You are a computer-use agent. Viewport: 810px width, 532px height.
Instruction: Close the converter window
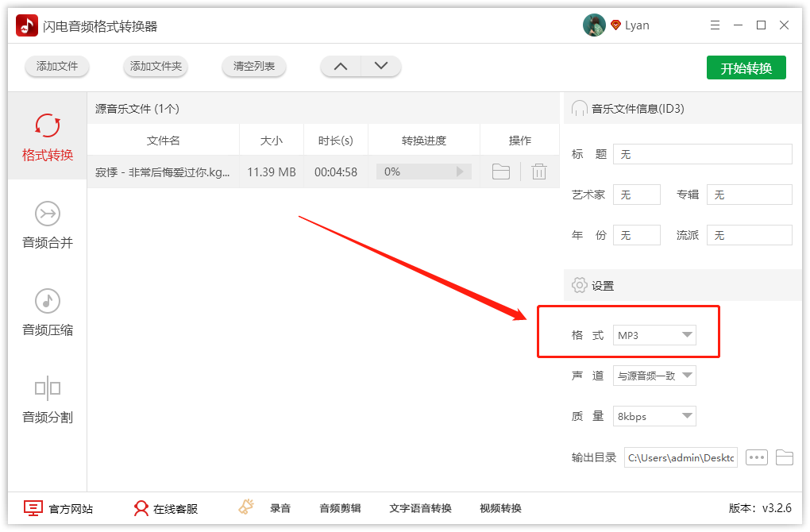[784, 25]
